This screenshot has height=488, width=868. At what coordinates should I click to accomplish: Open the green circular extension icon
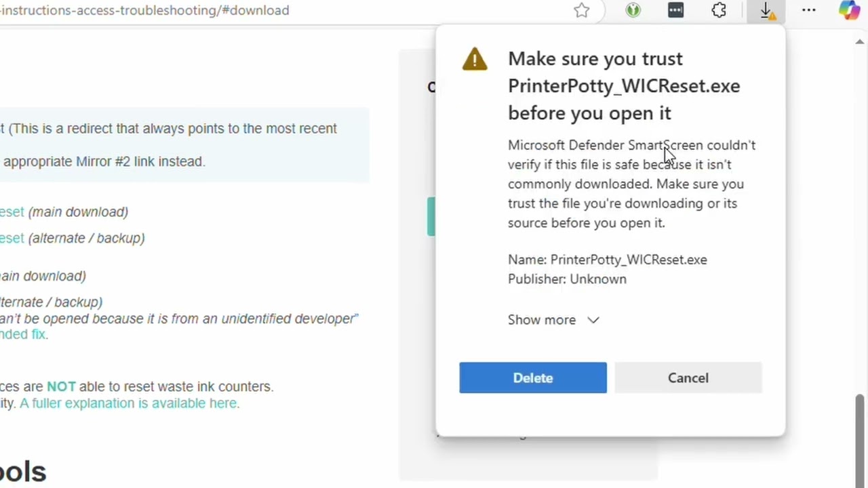633,10
